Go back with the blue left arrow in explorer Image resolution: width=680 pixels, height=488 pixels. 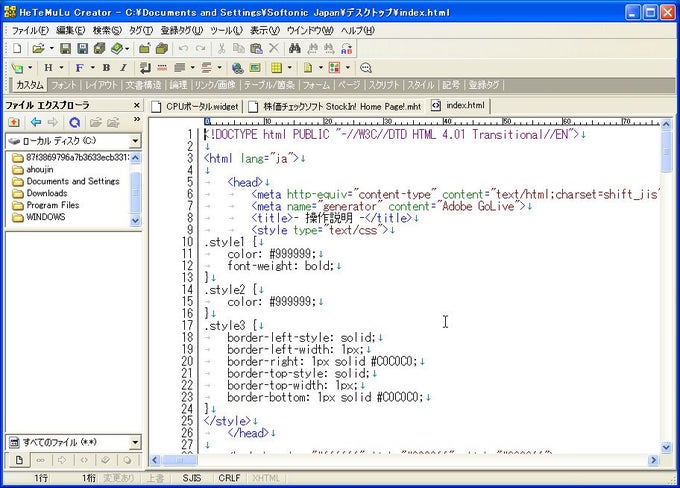(x=36, y=122)
